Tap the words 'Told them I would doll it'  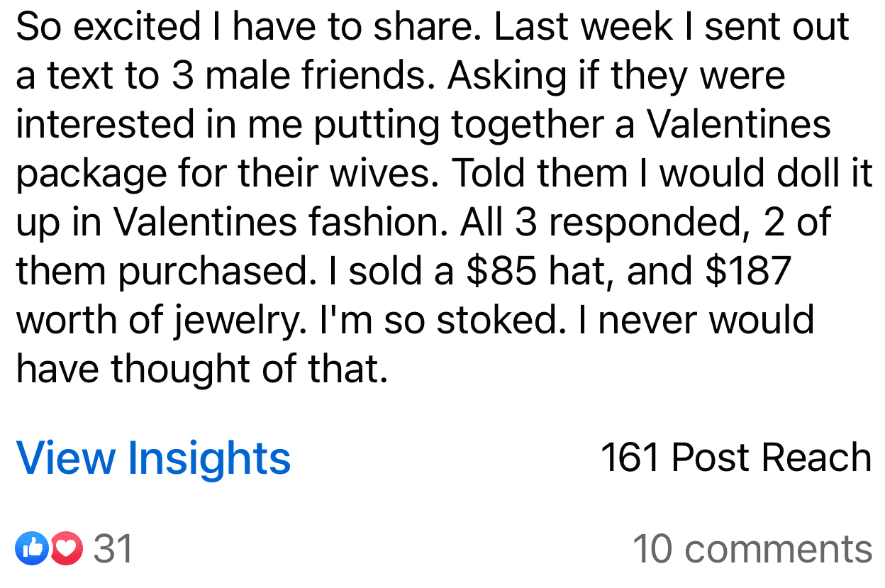tap(661, 173)
